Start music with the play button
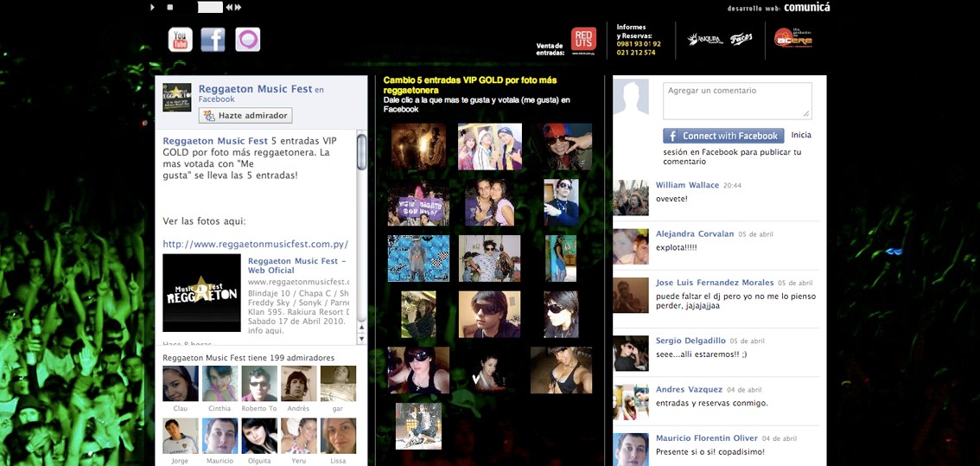The image size is (980, 466). click(152, 8)
